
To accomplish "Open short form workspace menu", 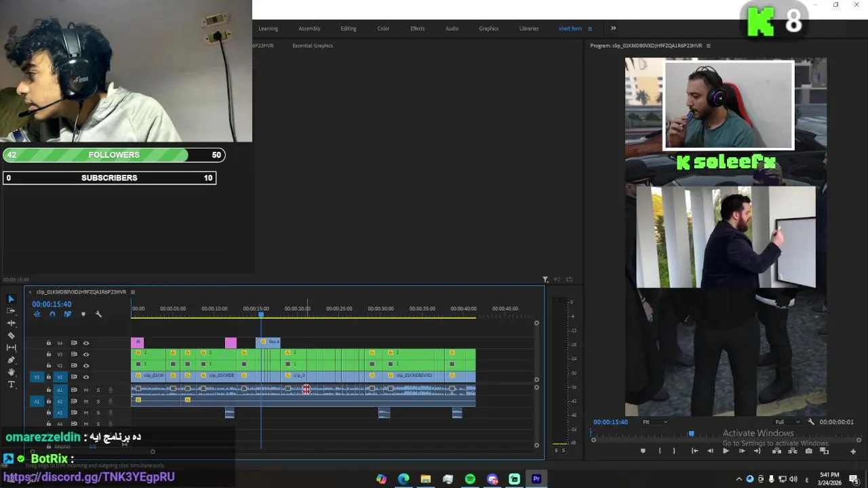I will pos(589,28).
